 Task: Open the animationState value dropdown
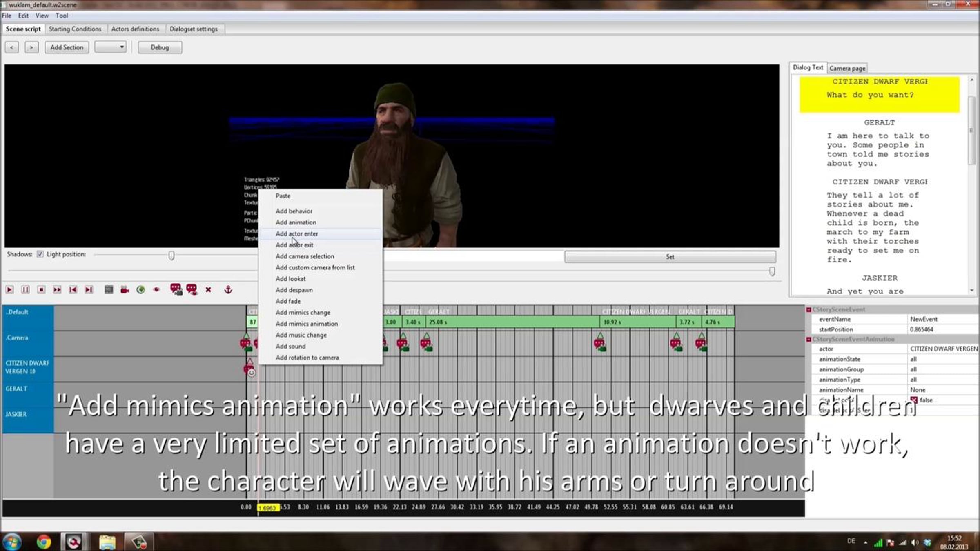coord(943,359)
